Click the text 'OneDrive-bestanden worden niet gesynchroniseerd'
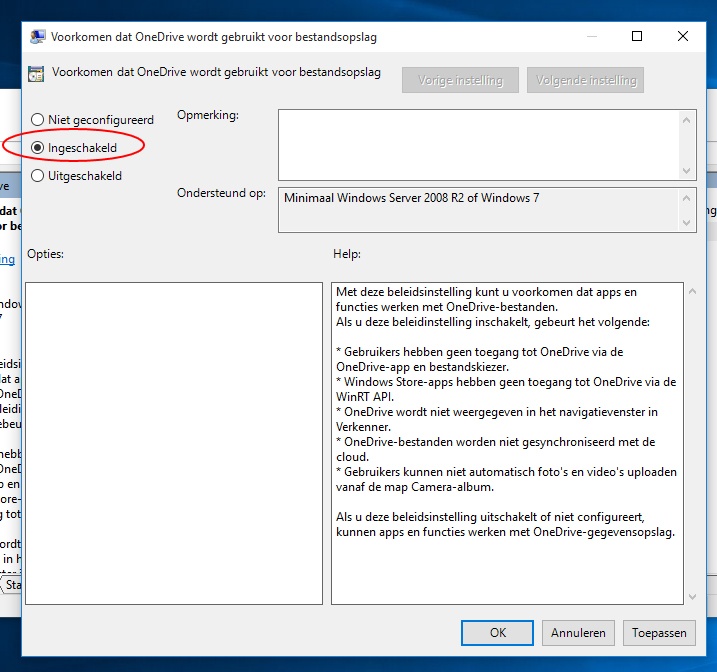 click(x=479, y=442)
